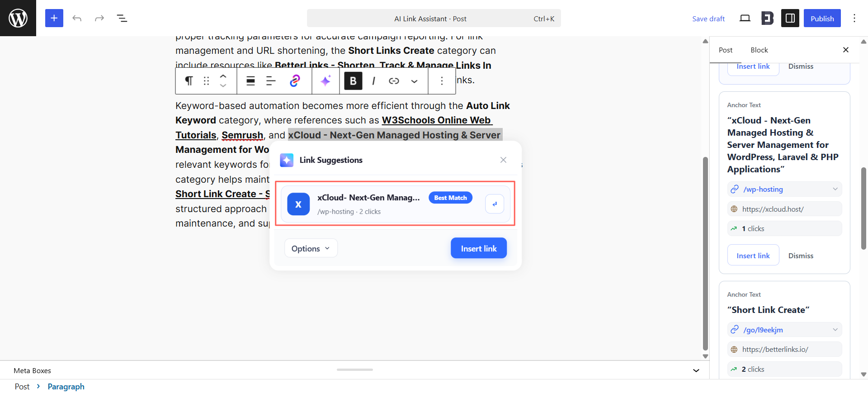
Task: Open the W3Schools Online Web link
Action: pyautogui.click(x=437, y=120)
